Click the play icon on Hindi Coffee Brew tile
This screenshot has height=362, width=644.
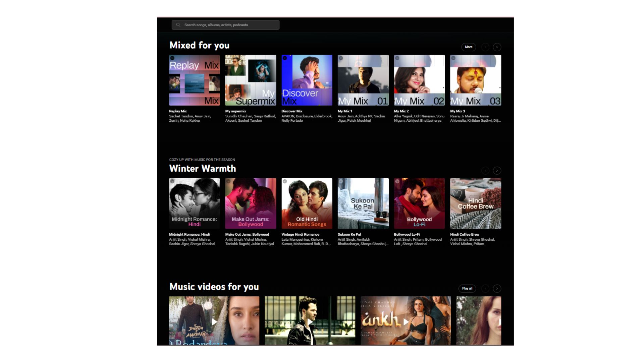tap(454, 181)
